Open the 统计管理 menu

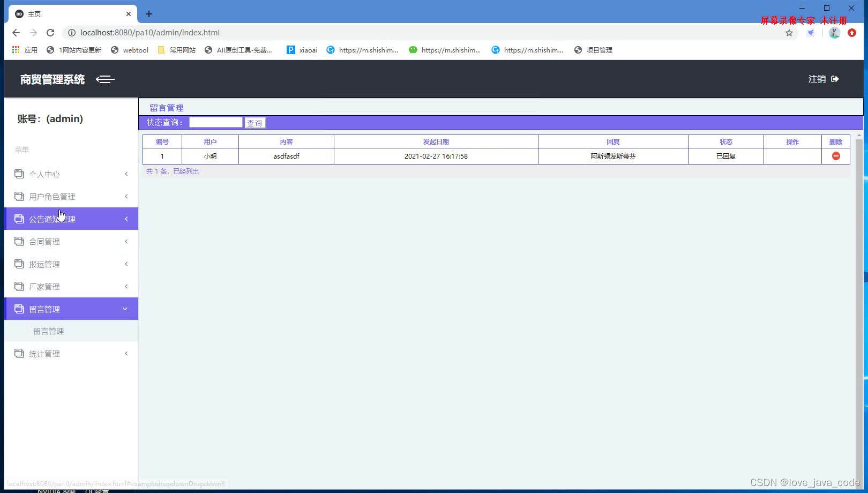(x=71, y=353)
